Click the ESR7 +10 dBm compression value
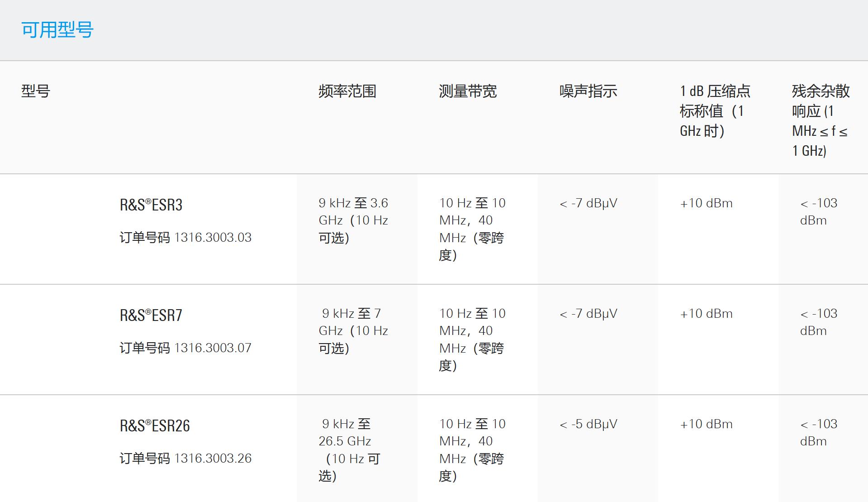 pos(707,314)
